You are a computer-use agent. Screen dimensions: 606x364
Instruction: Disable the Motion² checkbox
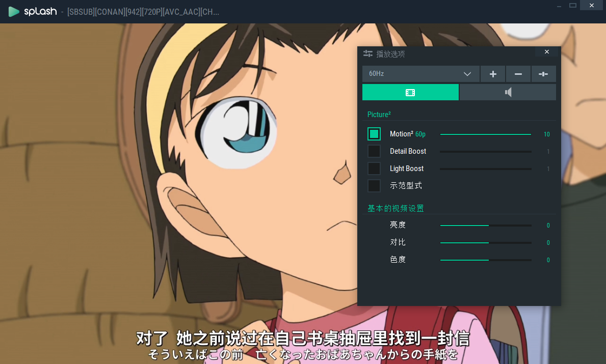coord(374,134)
